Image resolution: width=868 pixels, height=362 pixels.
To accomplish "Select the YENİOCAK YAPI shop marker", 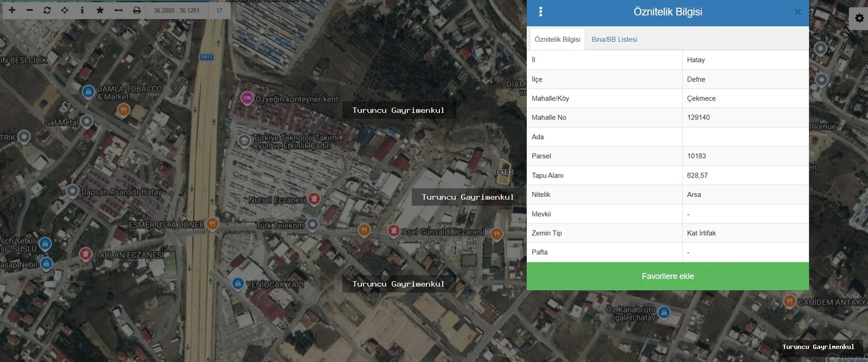I will [x=238, y=283].
